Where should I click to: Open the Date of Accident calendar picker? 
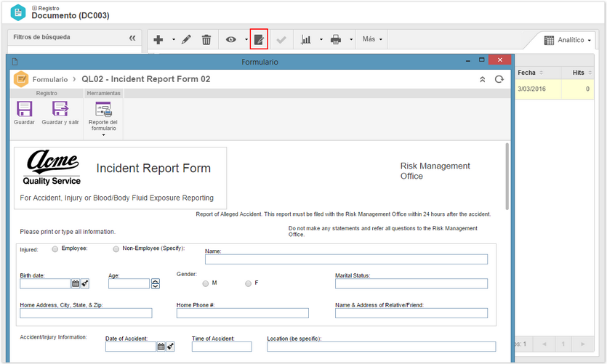point(161,347)
